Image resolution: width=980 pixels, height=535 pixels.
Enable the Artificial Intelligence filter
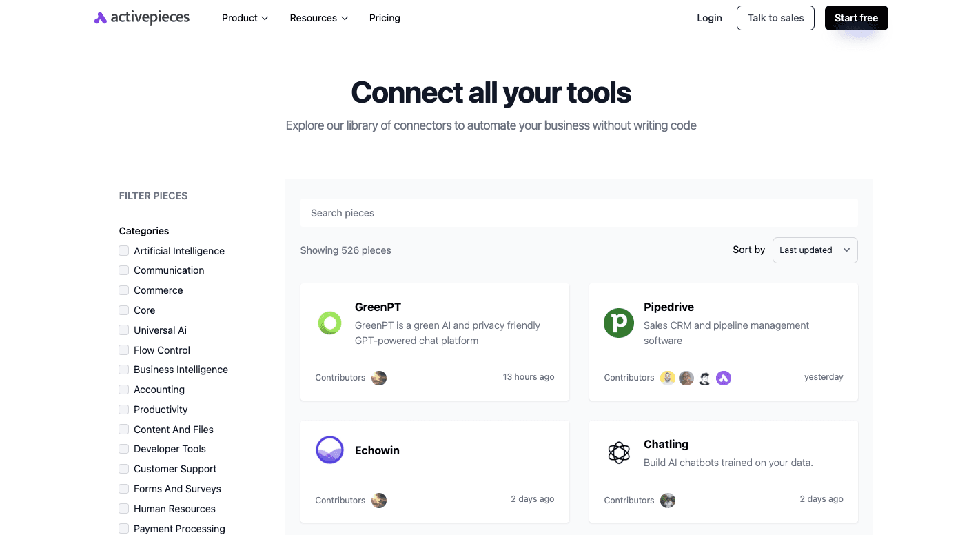click(123, 250)
